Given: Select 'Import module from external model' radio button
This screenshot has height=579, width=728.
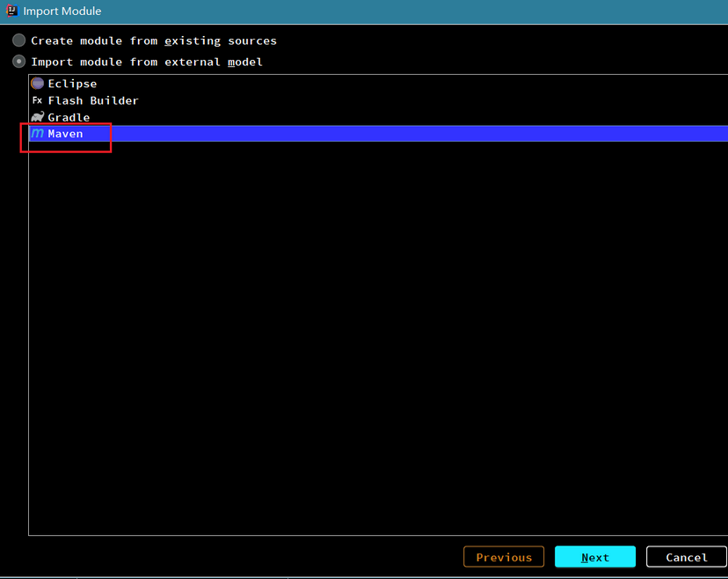Looking at the screenshot, I should click(x=19, y=62).
